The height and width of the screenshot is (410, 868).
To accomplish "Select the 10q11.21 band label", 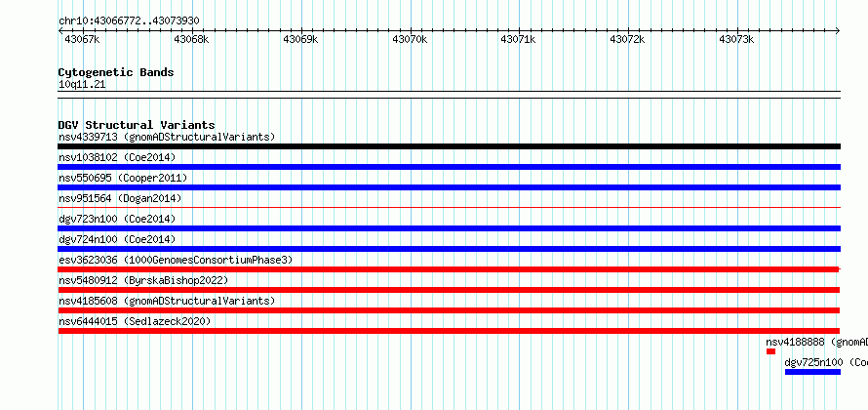I will pyautogui.click(x=82, y=85).
